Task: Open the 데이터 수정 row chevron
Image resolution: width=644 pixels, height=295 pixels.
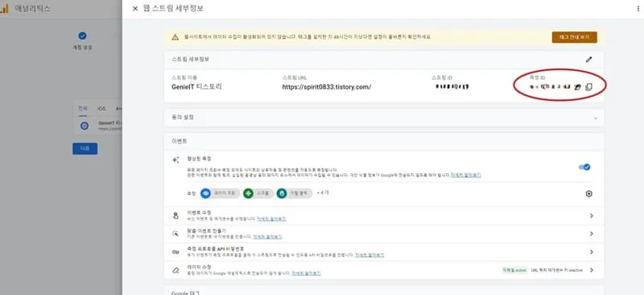Action: point(591,270)
